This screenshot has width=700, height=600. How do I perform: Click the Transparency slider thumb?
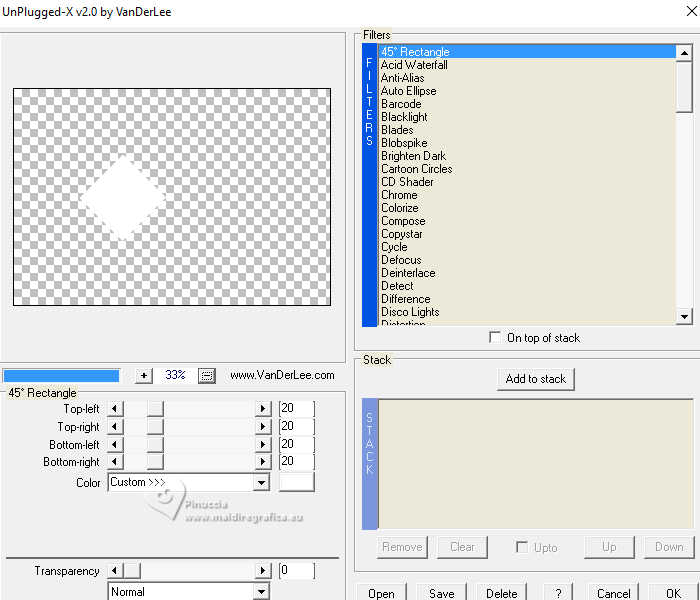(x=132, y=570)
